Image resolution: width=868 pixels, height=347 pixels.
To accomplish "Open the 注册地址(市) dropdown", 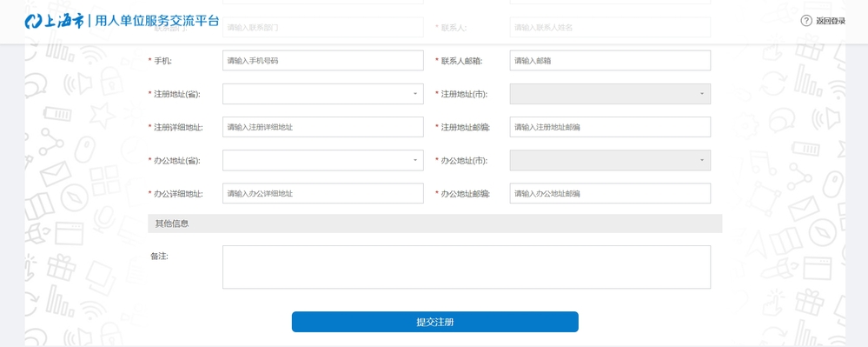I will pyautogui.click(x=610, y=94).
